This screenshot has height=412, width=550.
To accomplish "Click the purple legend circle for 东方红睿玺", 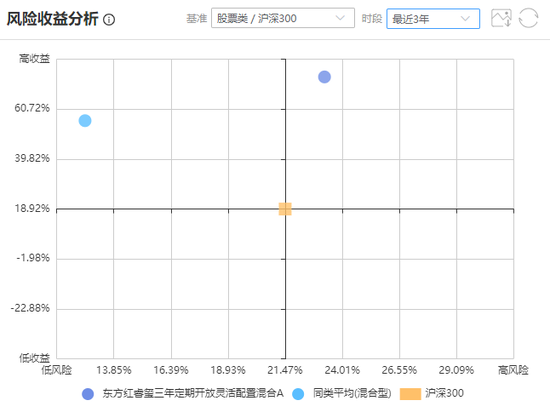I will [x=88, y=394].
